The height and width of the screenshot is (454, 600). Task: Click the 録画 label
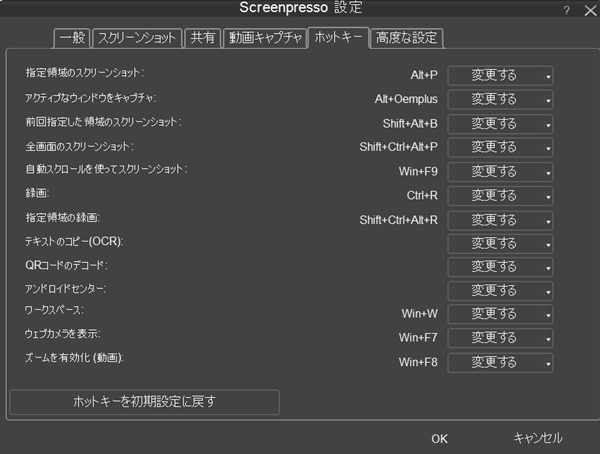37,193
